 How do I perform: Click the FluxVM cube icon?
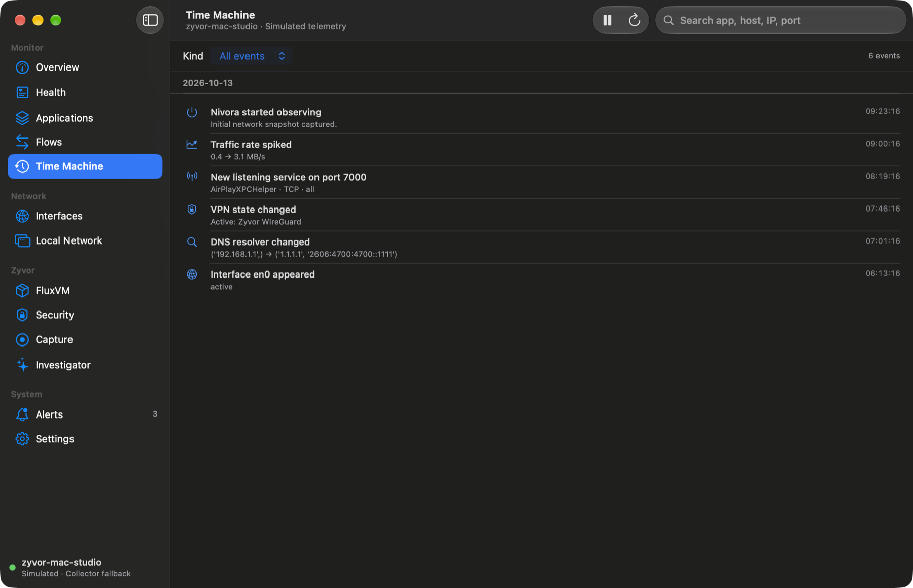tap(22, 290)
